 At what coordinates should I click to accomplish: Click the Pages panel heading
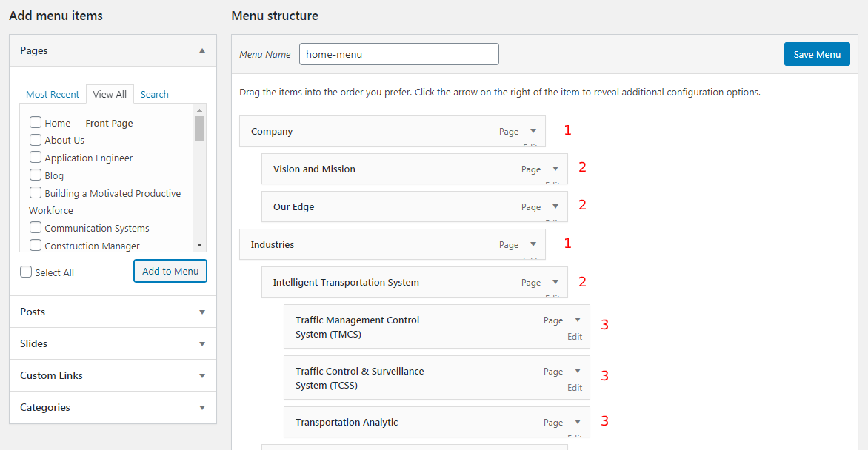click(113, 50)
